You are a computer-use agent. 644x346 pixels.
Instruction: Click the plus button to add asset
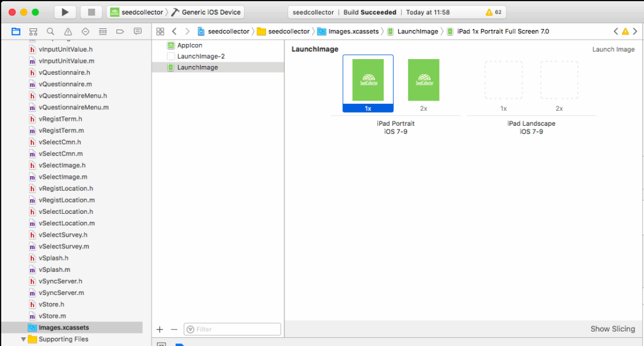point(160,329)
